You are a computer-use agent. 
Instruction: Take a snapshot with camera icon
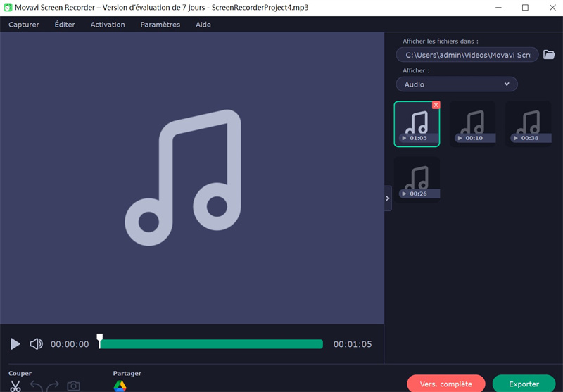[74, 386]
